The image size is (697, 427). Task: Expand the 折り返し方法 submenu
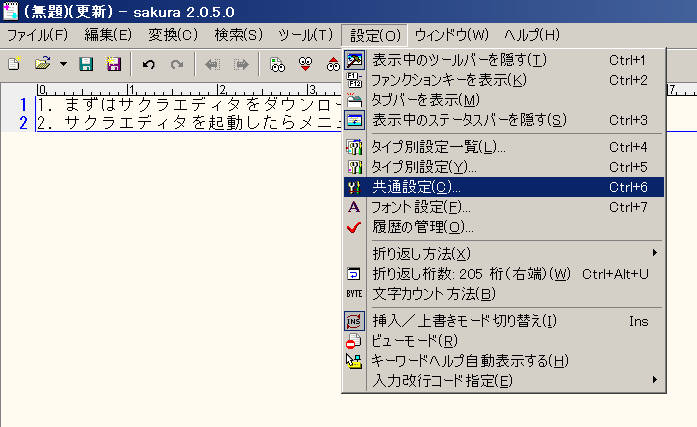click(421, 252)
